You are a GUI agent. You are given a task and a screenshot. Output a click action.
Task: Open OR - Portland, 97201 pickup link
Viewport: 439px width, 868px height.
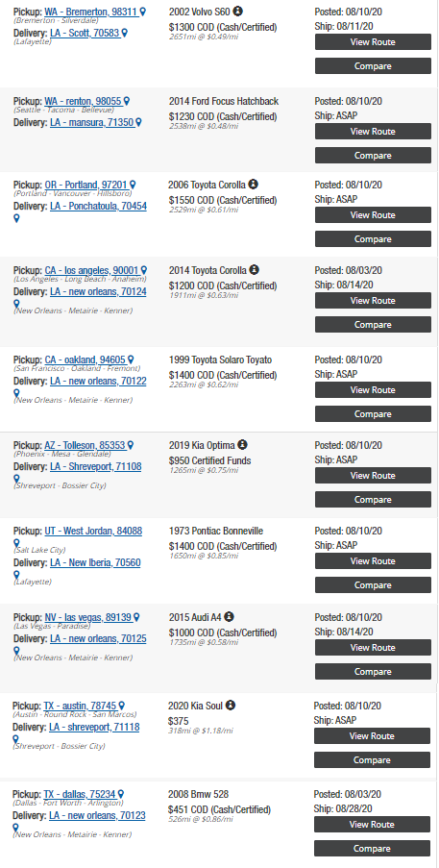[x=85, y=185]
